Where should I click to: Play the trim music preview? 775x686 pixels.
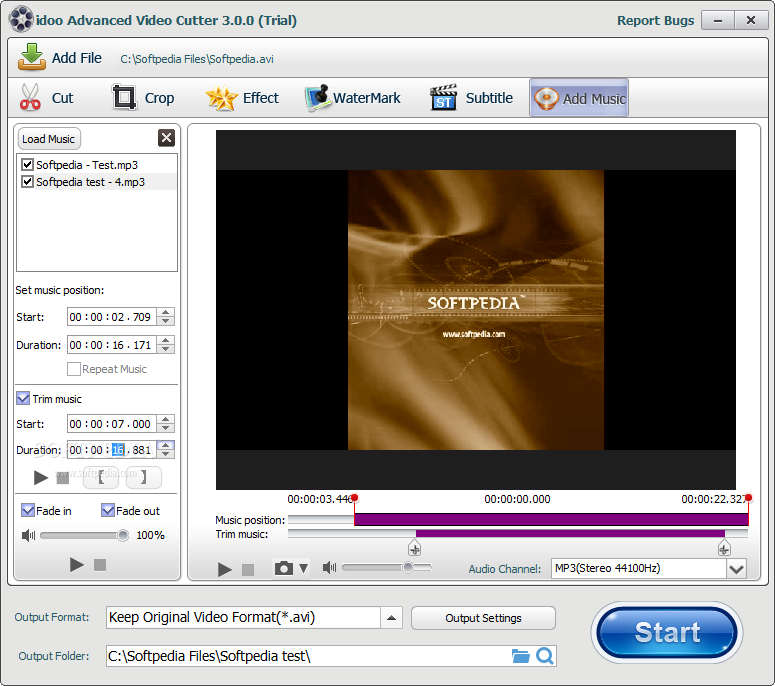pos(41,477)
